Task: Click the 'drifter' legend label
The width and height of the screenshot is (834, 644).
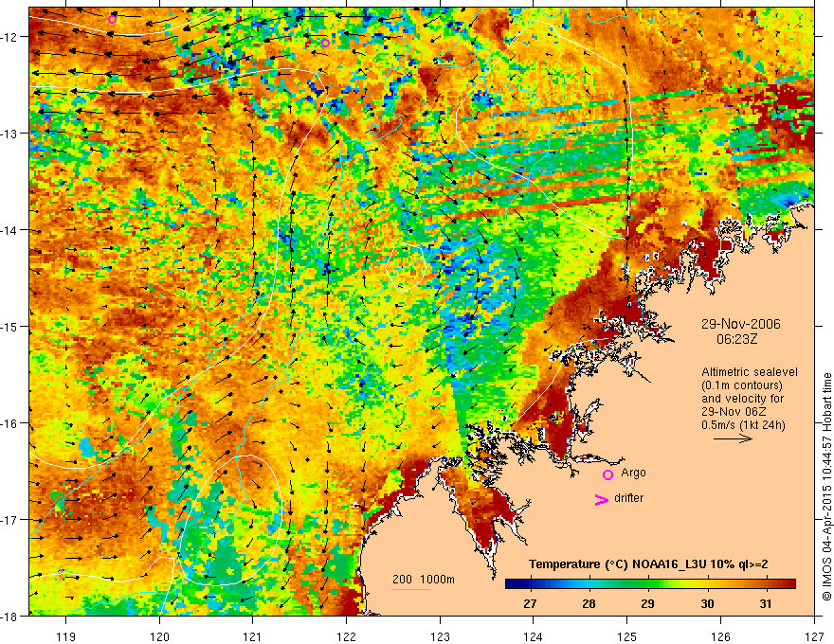Action: click(628, 498)
